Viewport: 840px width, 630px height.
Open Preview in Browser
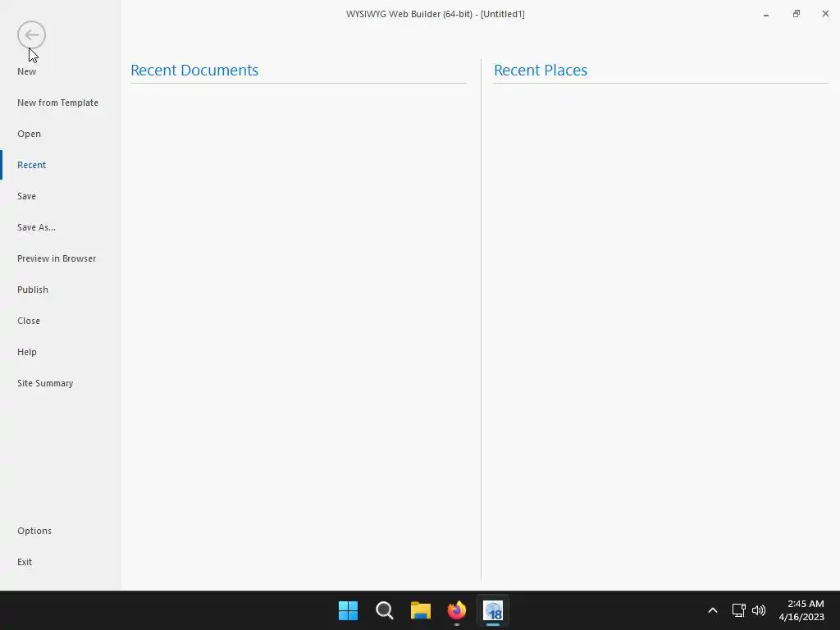[x=57, y=258]
